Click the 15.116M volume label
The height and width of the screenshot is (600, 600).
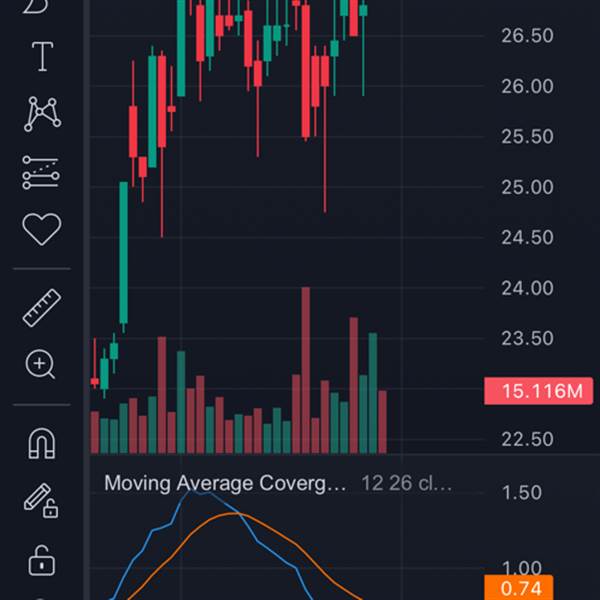539,391
